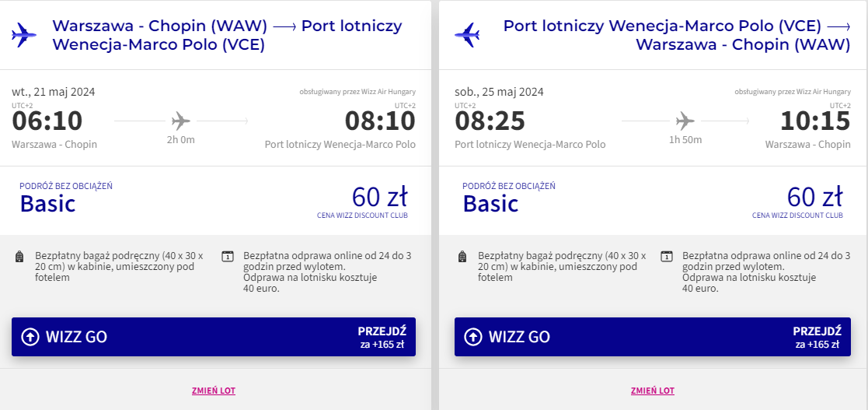This screenshot has width=868, height=410.
Task: Click the plane icon above 1h 50m duration
Action: coord(685,121)
